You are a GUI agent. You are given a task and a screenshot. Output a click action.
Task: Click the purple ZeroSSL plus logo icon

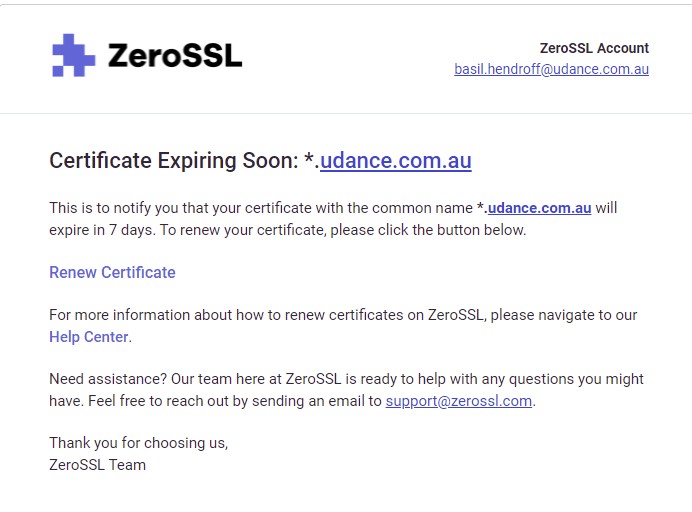74,55
